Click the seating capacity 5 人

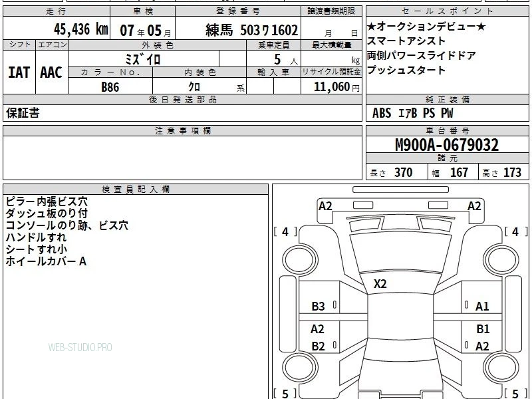click(x=286, y=60)
